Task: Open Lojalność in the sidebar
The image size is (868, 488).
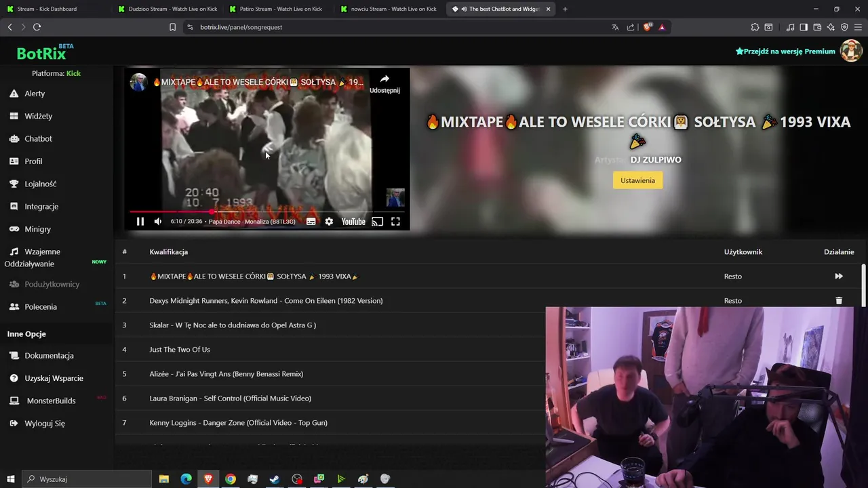Action: tap(41, 184)
